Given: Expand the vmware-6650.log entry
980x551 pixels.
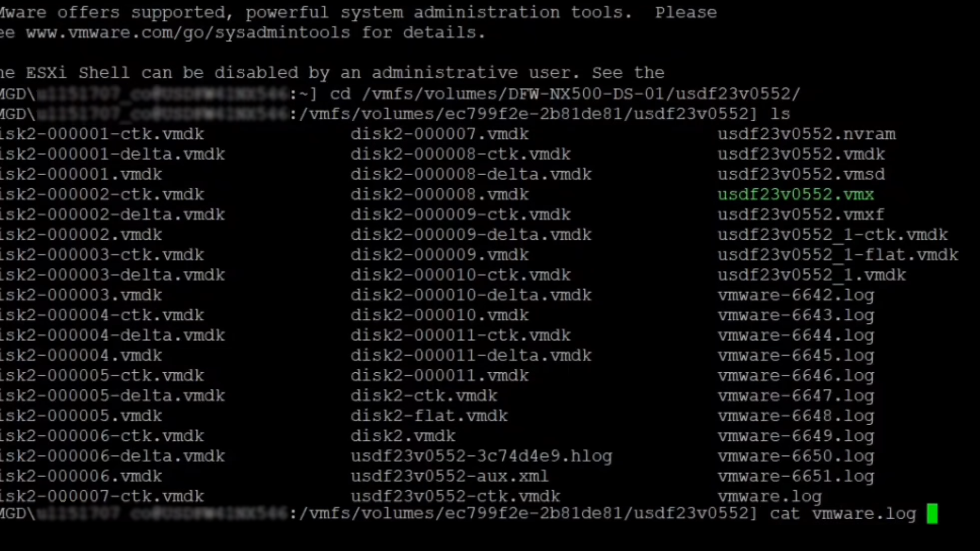Looking at the screenshot, I should pos(796,456).
